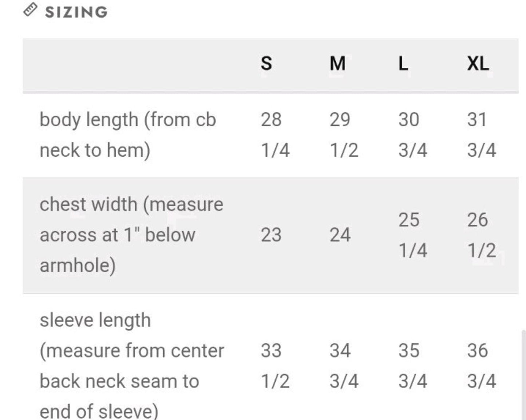Select the L size column header
The image size is (526, 420).
coord(403,64)
